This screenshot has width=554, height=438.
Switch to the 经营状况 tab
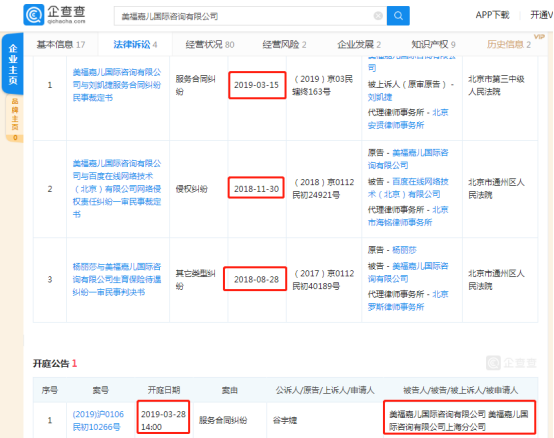click(210, 45)
